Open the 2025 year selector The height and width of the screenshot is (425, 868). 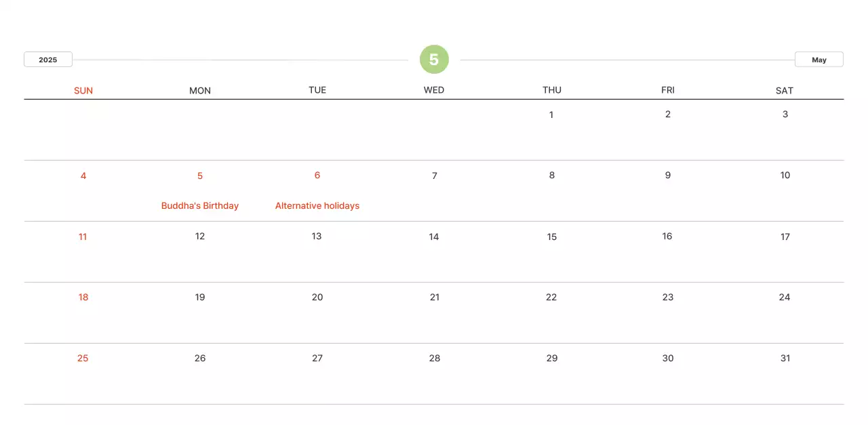(48, 60)
